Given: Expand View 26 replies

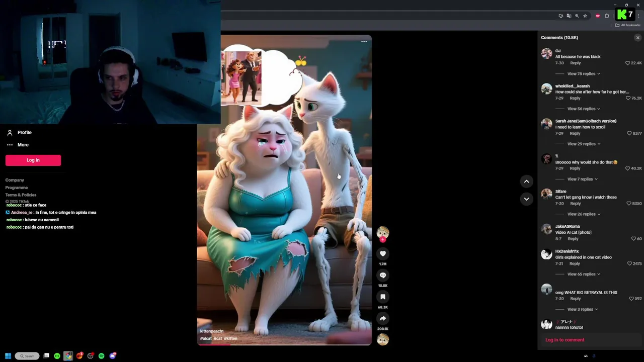Looking at the screenshot, I should coord(583,214).
